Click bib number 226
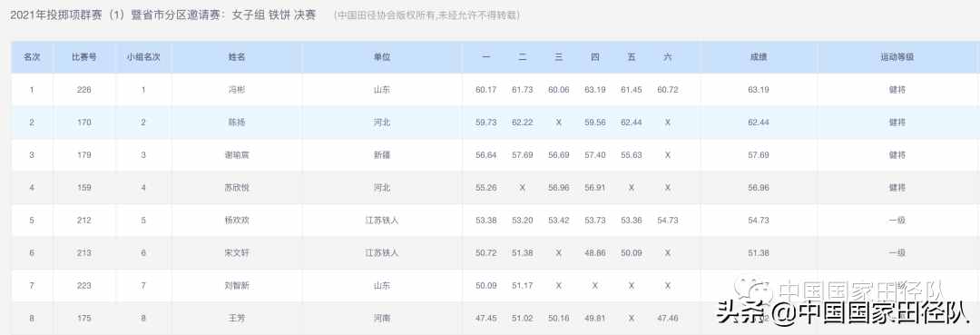The image size is (980, 335). (x=83, y=90)
